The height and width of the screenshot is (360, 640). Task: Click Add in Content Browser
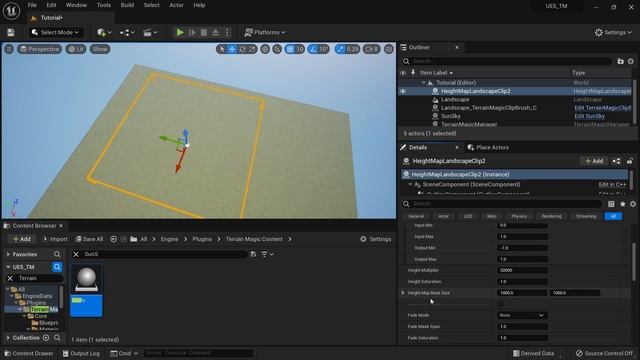(x=22, y=239)
